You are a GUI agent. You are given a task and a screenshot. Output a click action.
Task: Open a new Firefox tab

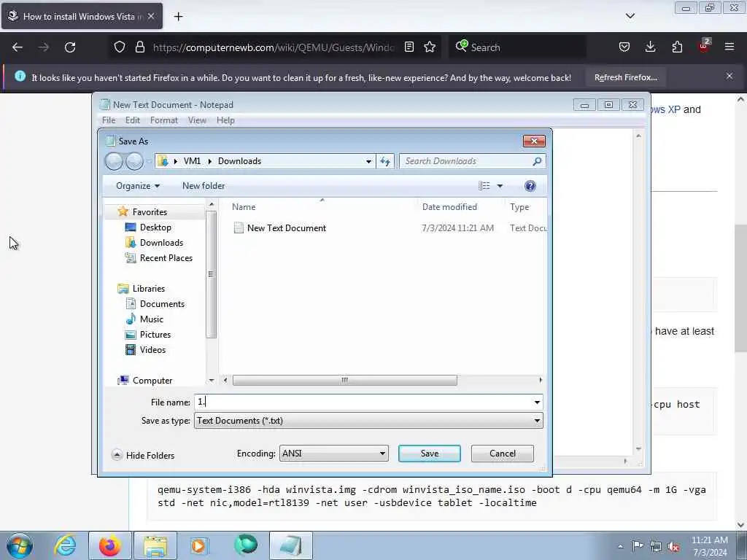[178, 17]
